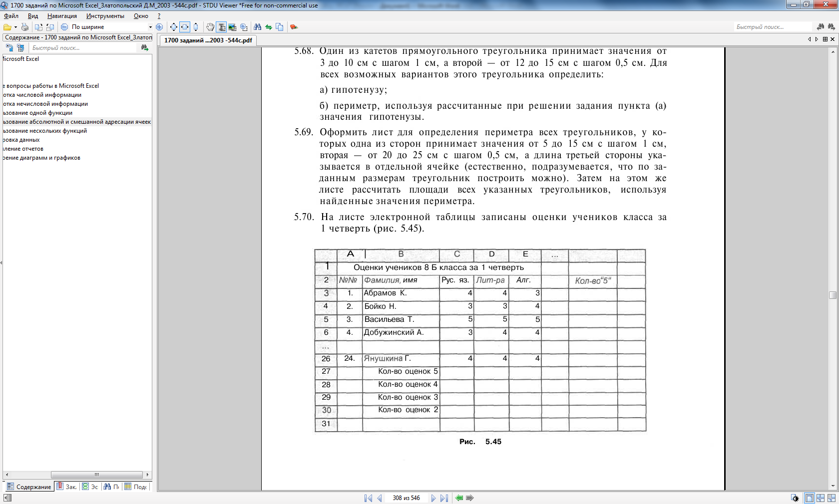Open the 'По ширине' zoom dropdown
The image size is (839, 504).
(x=150, y=27)
